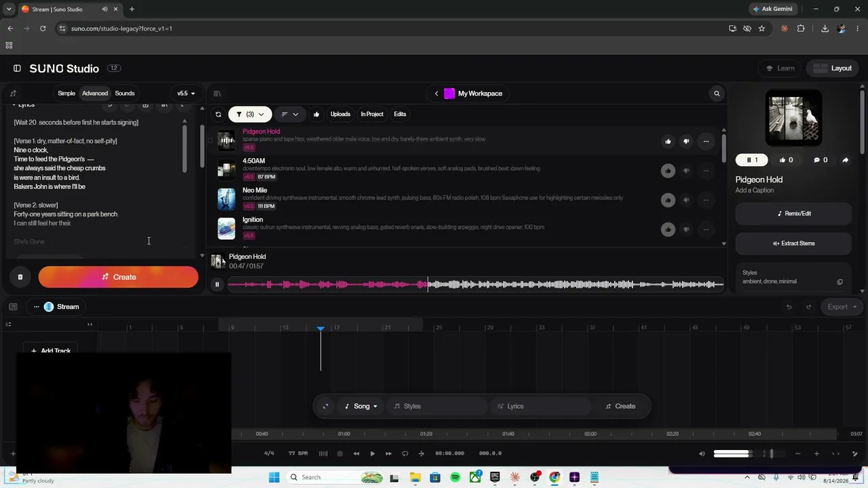Click the rewind button in timeline transport
Screen dimensions: 868x488
pos(356,453)
